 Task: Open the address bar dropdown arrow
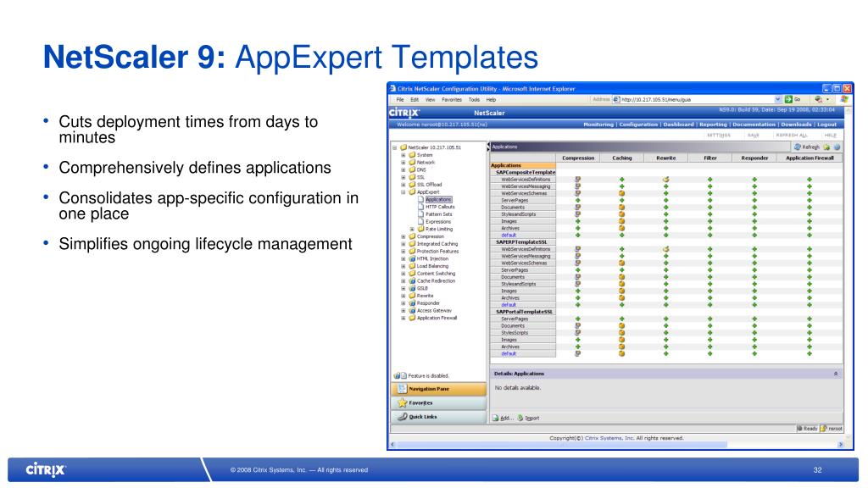coord(778,100)
